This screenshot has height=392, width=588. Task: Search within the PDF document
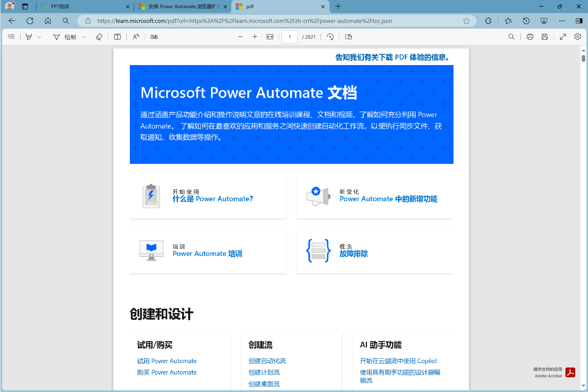(512, 37)
